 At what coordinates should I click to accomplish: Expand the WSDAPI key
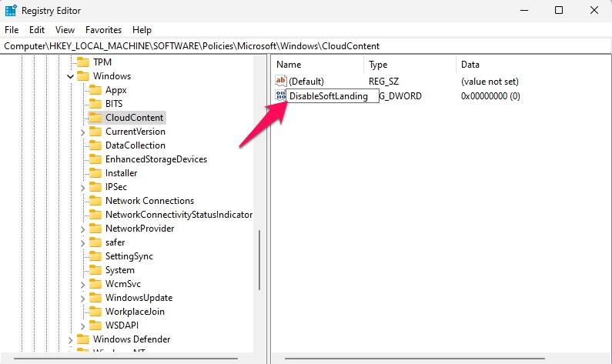click(82, 326)
